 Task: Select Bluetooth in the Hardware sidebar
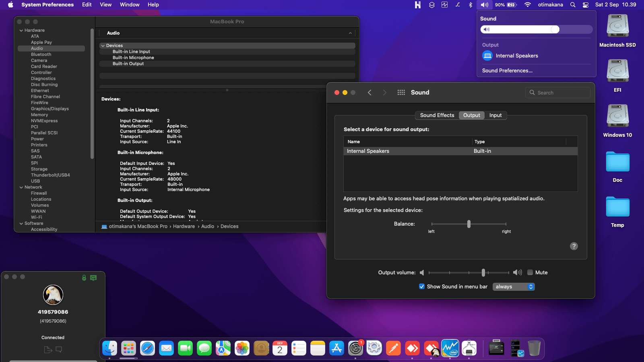(x=41, y=55)
